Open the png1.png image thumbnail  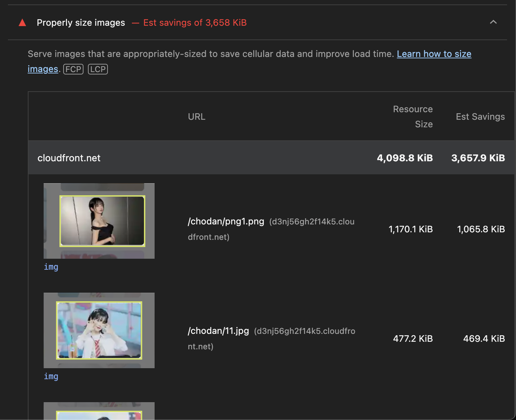coord(99,221)
